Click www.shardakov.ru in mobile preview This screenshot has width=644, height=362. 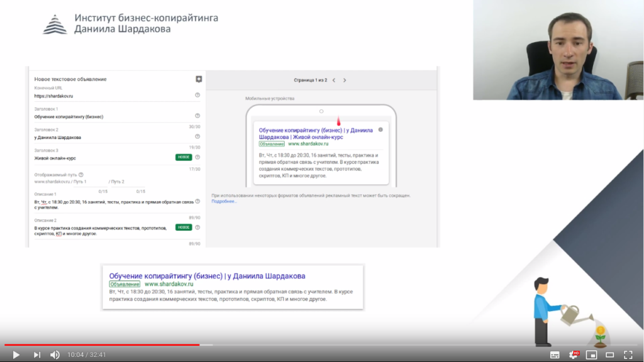point(308,144)
